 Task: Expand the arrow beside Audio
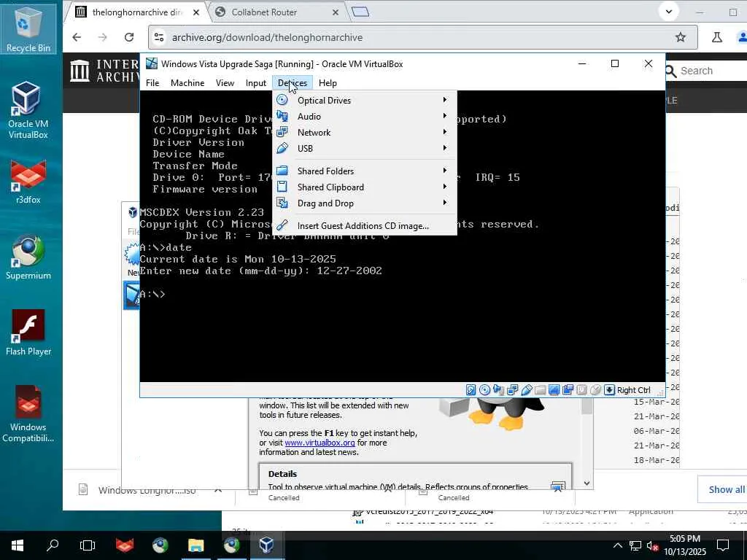point(445,116)
